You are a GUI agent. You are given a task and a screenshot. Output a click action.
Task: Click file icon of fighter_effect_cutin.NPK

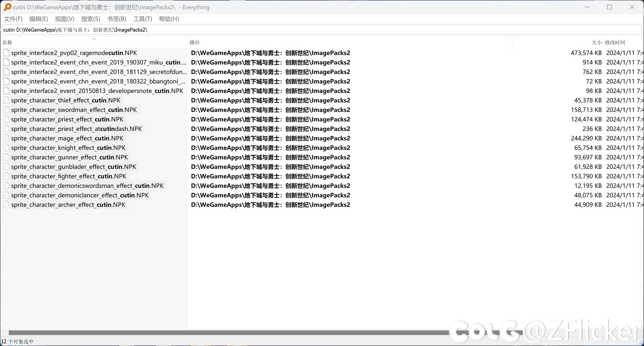pyautogui.click(x=7, y=176)
